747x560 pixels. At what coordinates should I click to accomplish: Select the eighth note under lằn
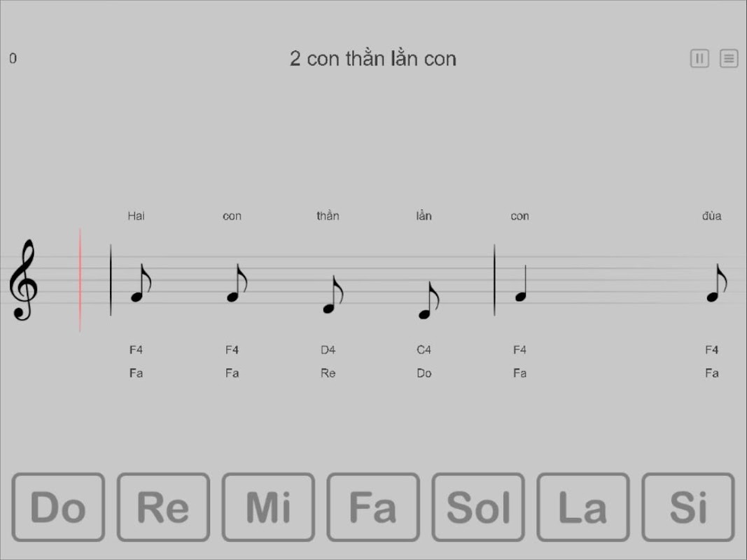428,300
